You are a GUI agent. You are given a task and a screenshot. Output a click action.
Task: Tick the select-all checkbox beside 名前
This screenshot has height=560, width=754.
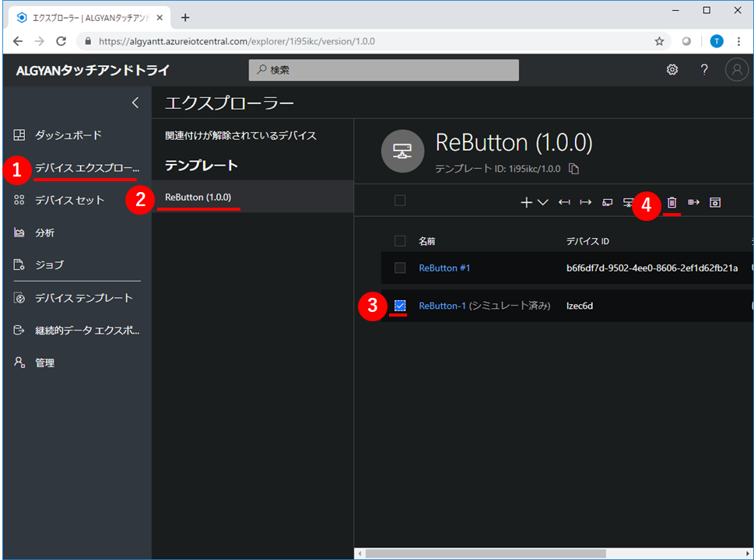click(400, 241)
